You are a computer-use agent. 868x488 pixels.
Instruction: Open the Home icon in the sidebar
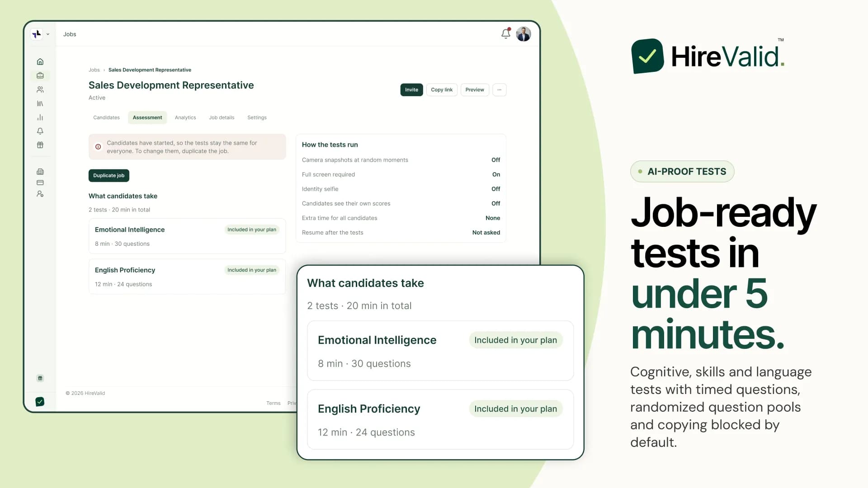[40, 61]
